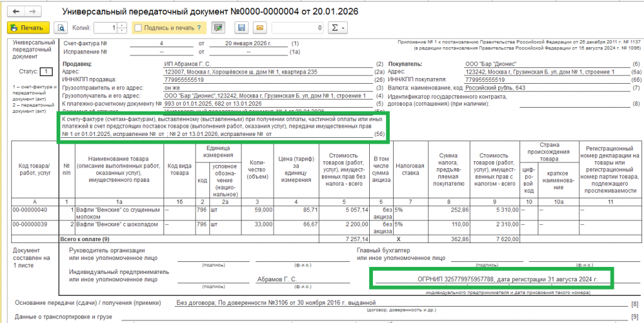Viewport: 644px width, 323px height.
Task: Enable the Подпись и печать checkbox
Action: click(138, 28)
